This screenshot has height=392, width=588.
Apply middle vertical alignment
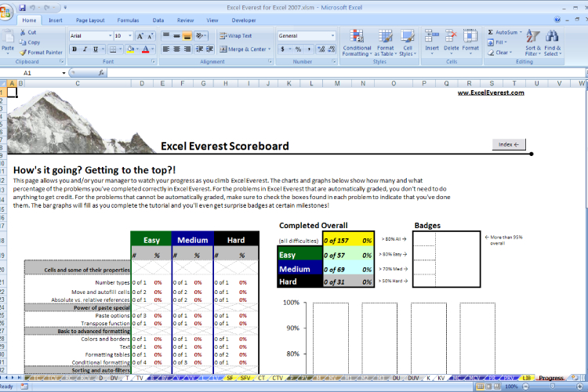coord(176,35)
